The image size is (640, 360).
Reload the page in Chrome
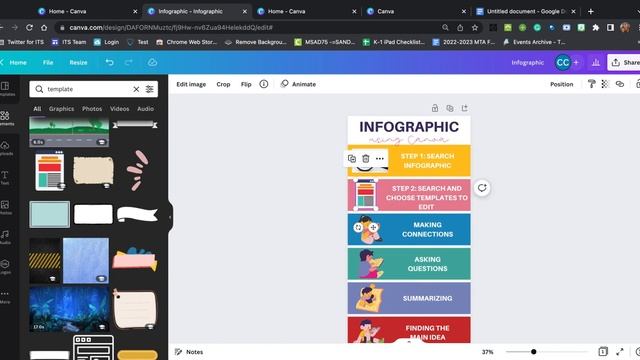pyautogui.click(x=29, y=27)
